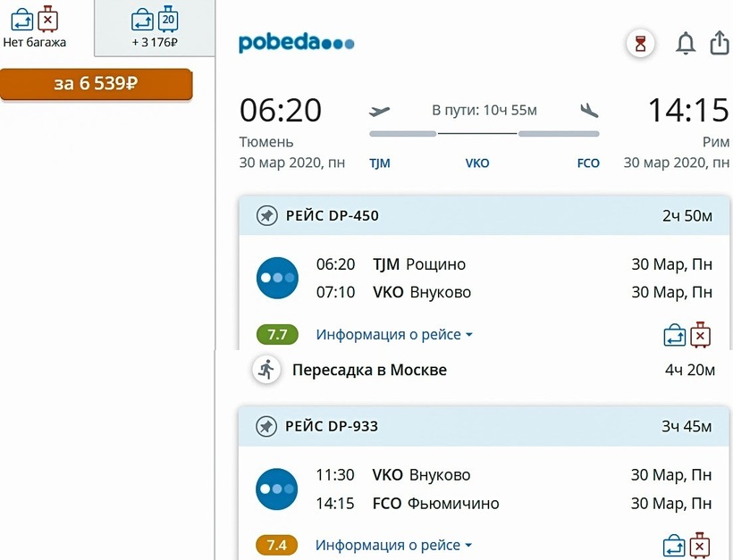The image size is (733, 560).
Task: Click the pobeda logo at top
Action: click(x=296, y=43)
